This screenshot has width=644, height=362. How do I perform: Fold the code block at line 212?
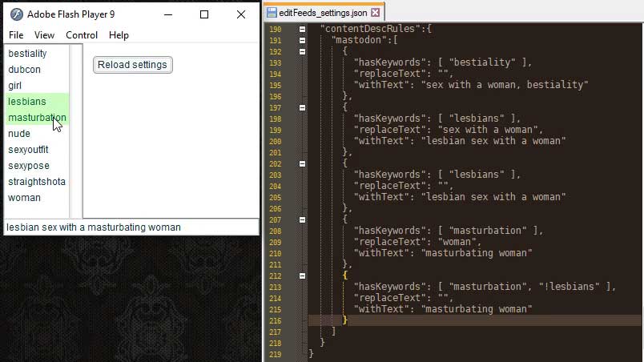point(302,275)
